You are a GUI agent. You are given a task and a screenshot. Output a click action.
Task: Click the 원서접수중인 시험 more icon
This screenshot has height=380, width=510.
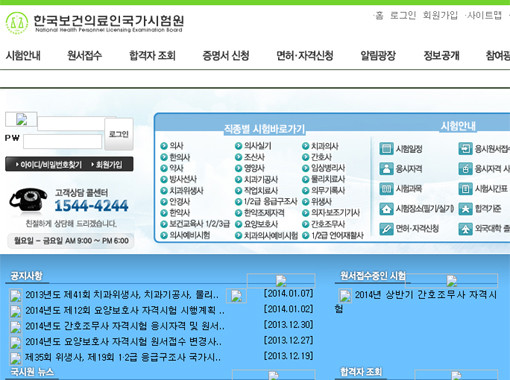(x=452, y=281)
